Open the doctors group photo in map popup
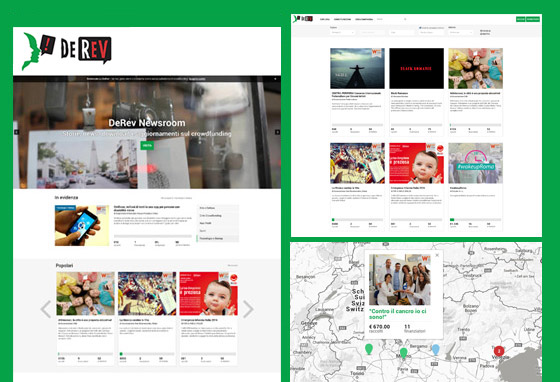The width and height of the screenshot is (560, 382). 399,280
